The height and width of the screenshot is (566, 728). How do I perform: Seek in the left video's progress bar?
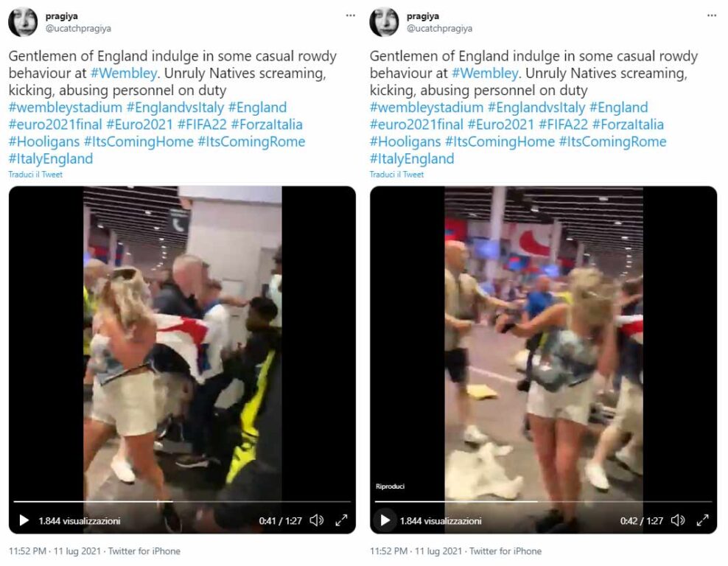(182, 501)
